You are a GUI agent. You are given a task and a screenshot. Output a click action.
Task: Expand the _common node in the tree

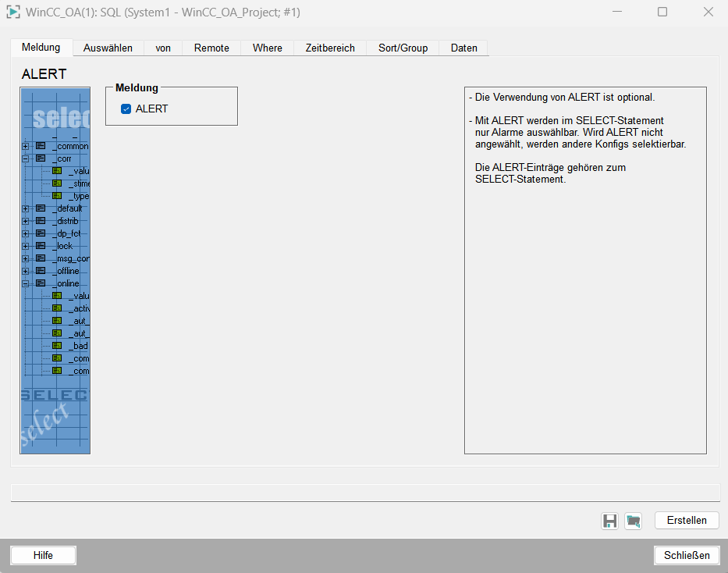point(26,146)
